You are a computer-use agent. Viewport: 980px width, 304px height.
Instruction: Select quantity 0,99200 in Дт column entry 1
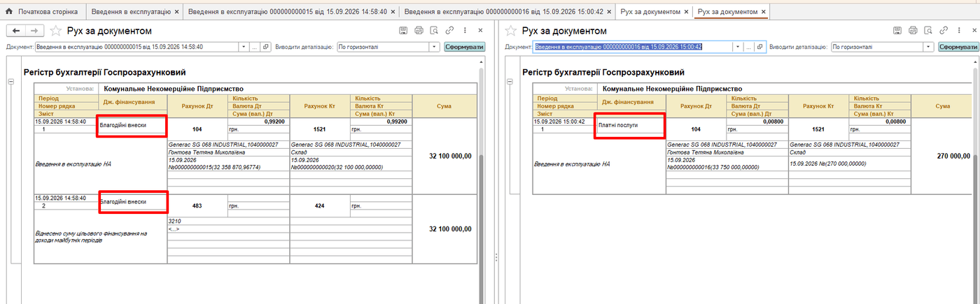point(258,122)
